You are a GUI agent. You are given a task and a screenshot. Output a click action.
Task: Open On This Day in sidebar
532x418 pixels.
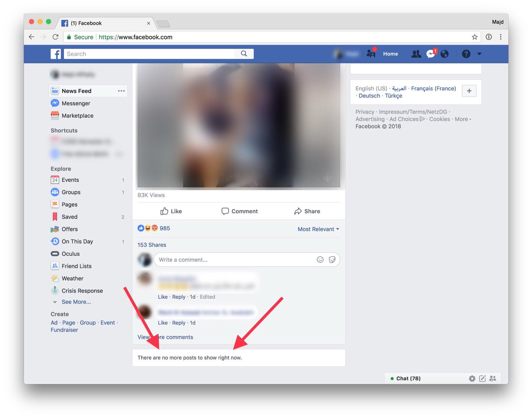(x=77, y=242)
